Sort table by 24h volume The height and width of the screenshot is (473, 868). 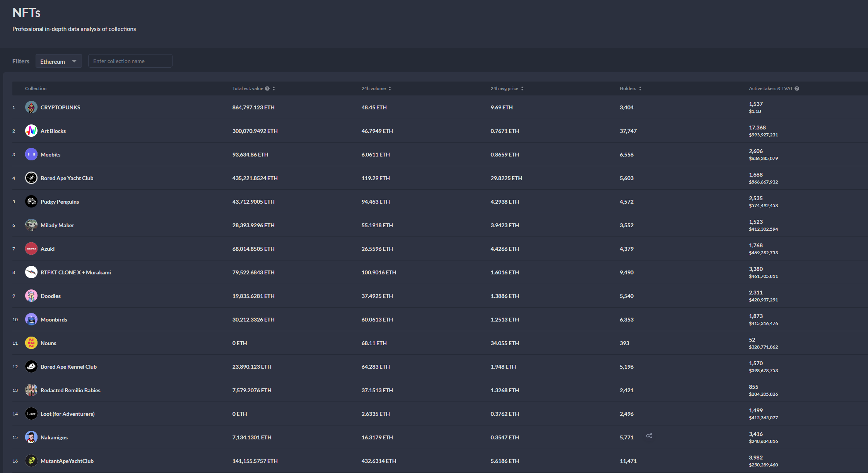[390, 88]
